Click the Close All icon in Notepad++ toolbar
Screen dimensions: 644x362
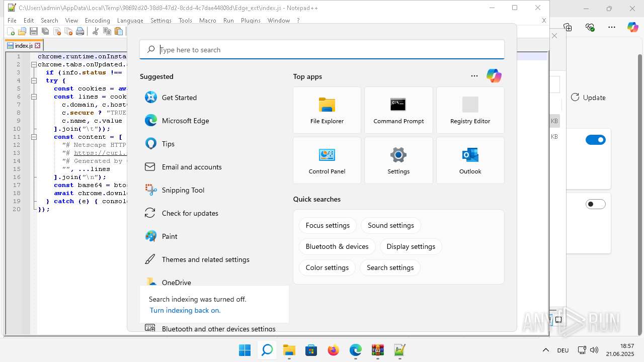tap(68, 31)
